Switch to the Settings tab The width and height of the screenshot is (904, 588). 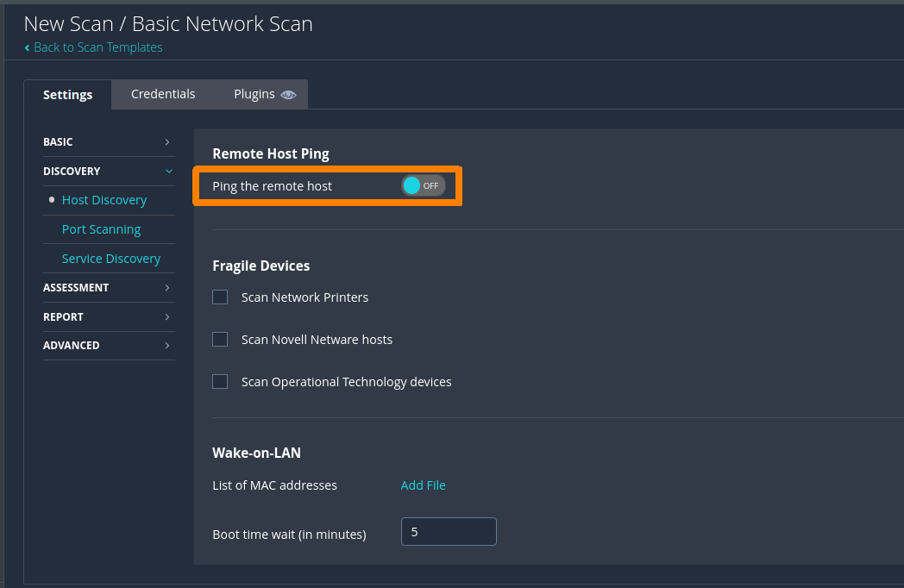coord(67,95)
